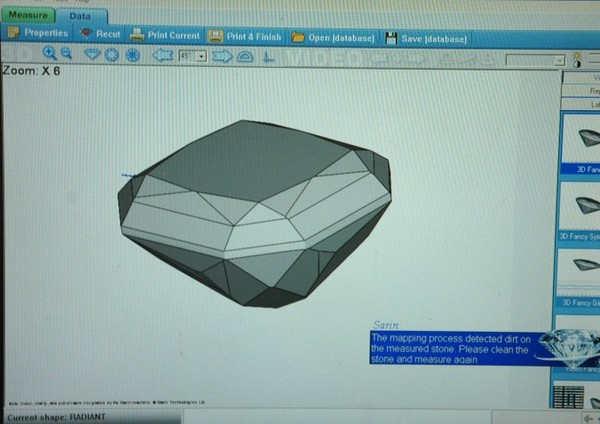
Task: Select the diamond bottom view icon
Action: 132,55
